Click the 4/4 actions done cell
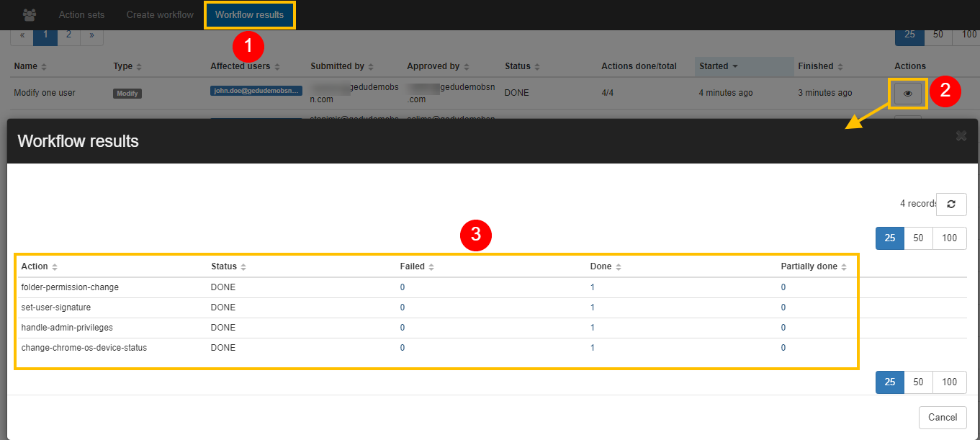 click(609, 93)
